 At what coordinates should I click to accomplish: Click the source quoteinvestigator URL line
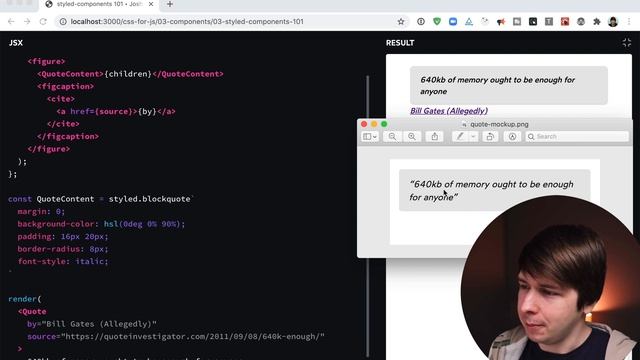176,336
